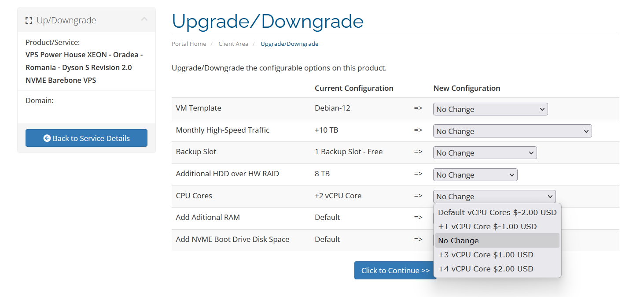The width and height of the screenshot is (644, 297).
Task: Expand the Backup Slot dropdown
Action: pos(485,153)
